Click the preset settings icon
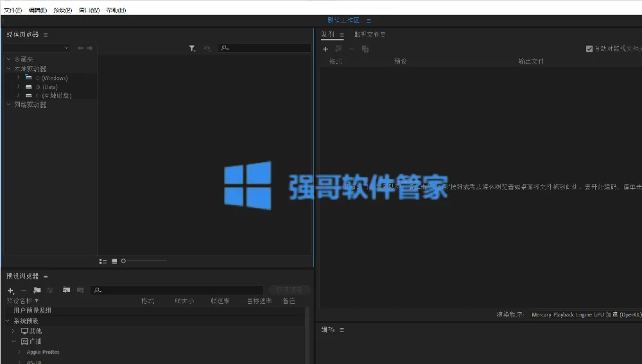The width and height of the screenshot is (642, 364). tap(50, 290)
